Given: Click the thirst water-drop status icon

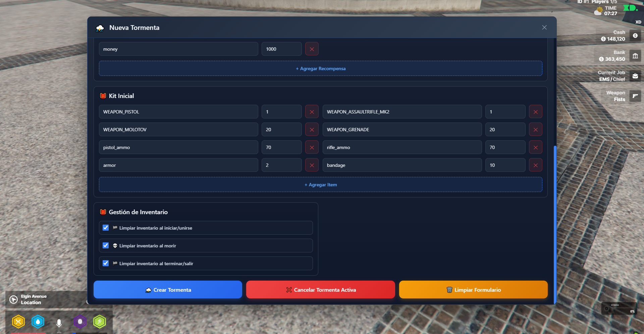Looking at the screenshot, I should tap(38, 322).
